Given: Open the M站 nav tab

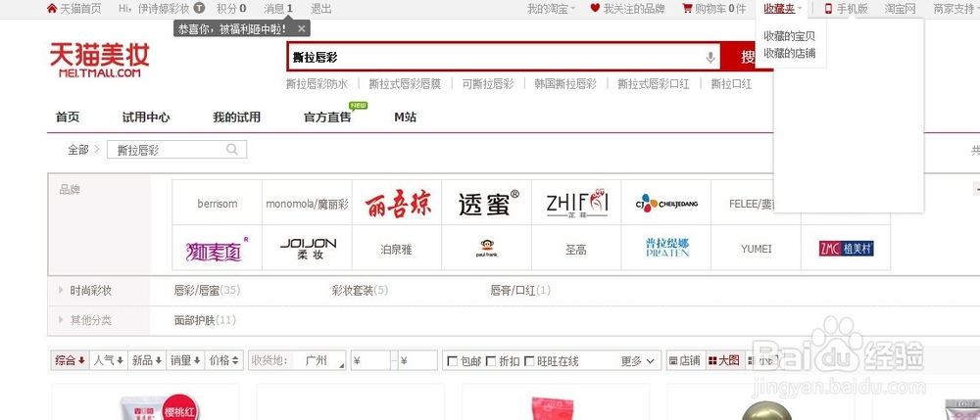Looking at the screenshot, I should (405, 117).
